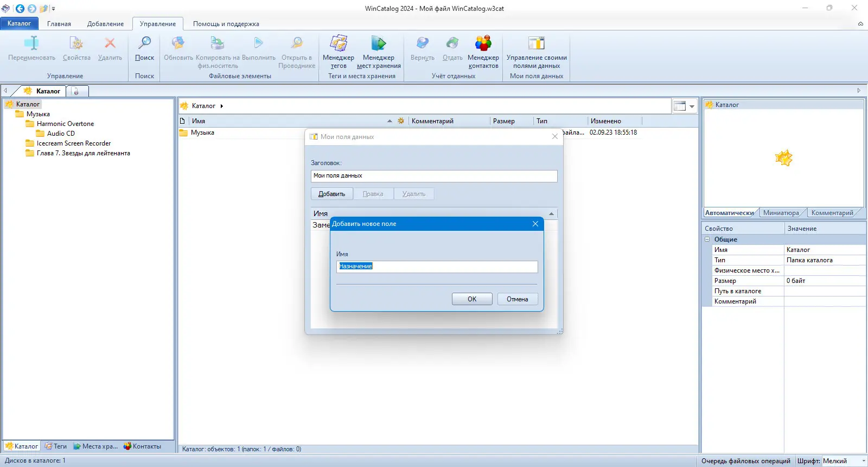
Task: Click Копировать на физ.носитель icon
Action: click(x=218, y=43)
